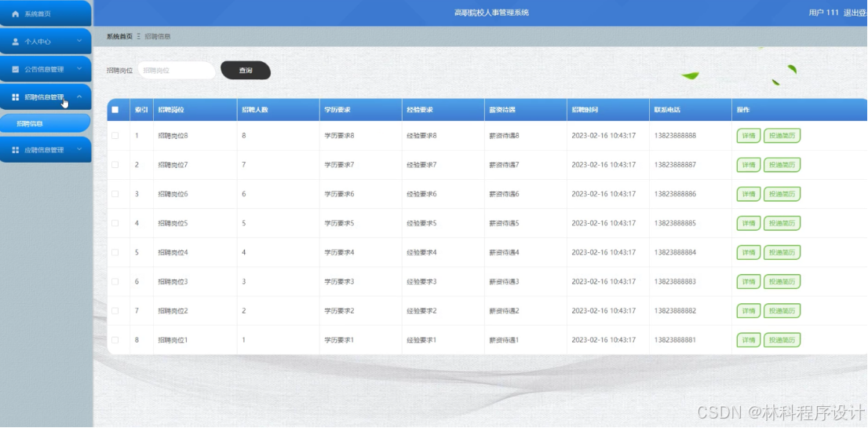This screenshot has height=428, width=868.
Task: Click 投递简历 button for 招聘岗位5
Action: click(x=782, y=223)
